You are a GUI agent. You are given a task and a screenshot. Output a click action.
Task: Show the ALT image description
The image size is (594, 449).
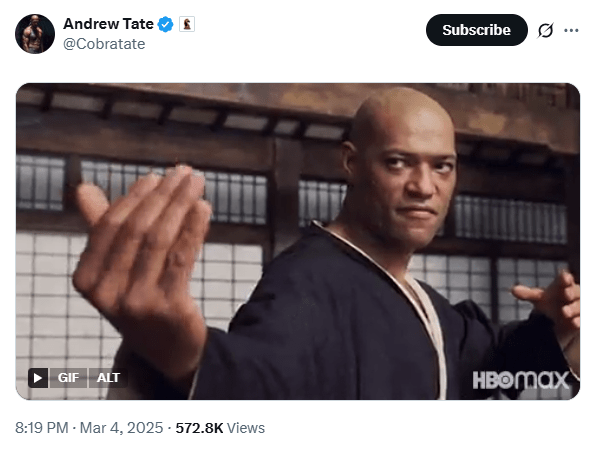pyautogui.click(x=108, y=378)
